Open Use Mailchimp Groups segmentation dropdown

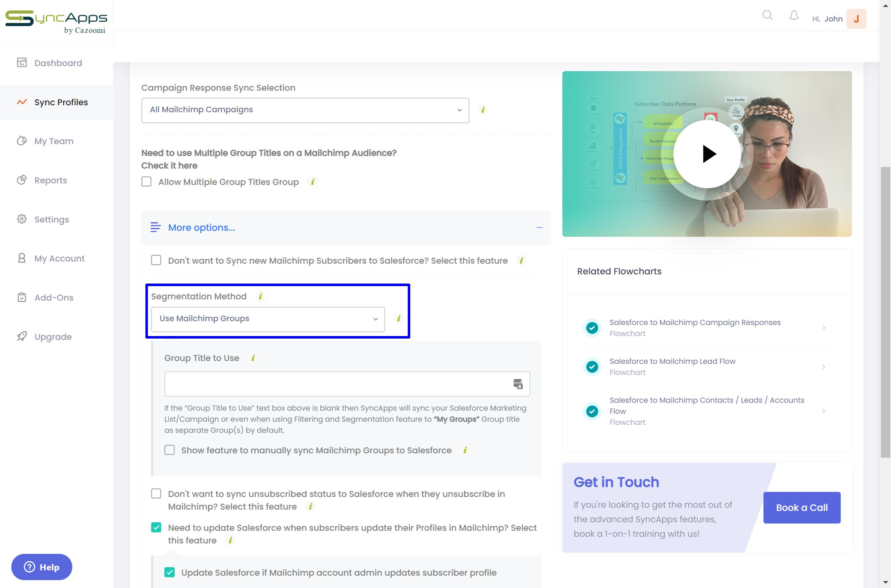268,319
